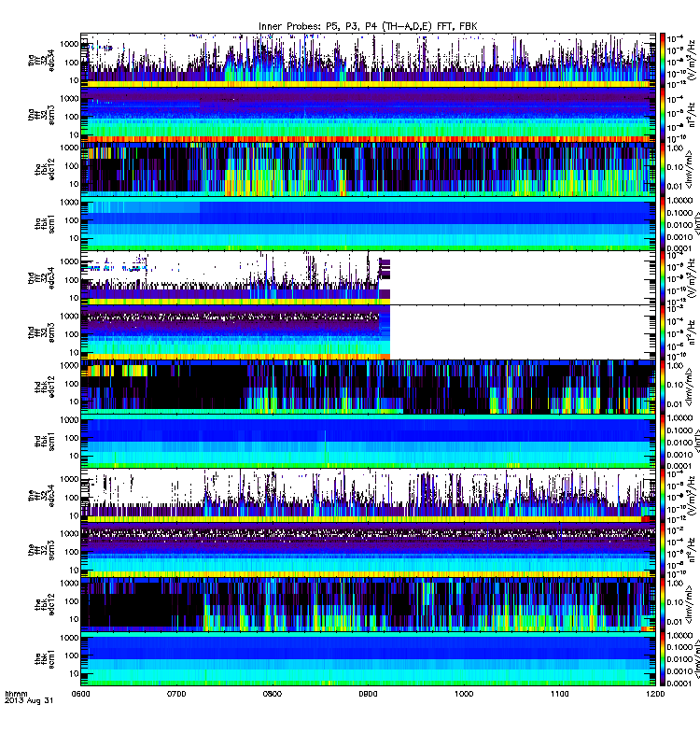
Task: Click the "tha fff 32 scm3" panel label
Action: point(42,115)
